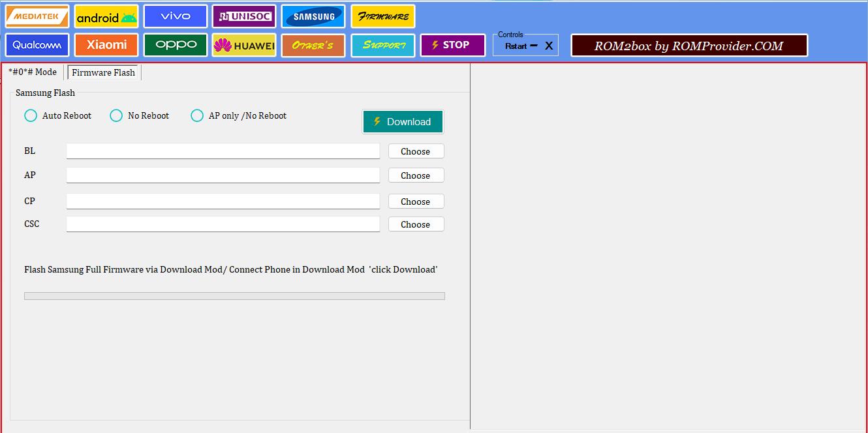868x433 pixels.
Task: Choose AP only /No Reboot mode
Action: click(196, 115)
